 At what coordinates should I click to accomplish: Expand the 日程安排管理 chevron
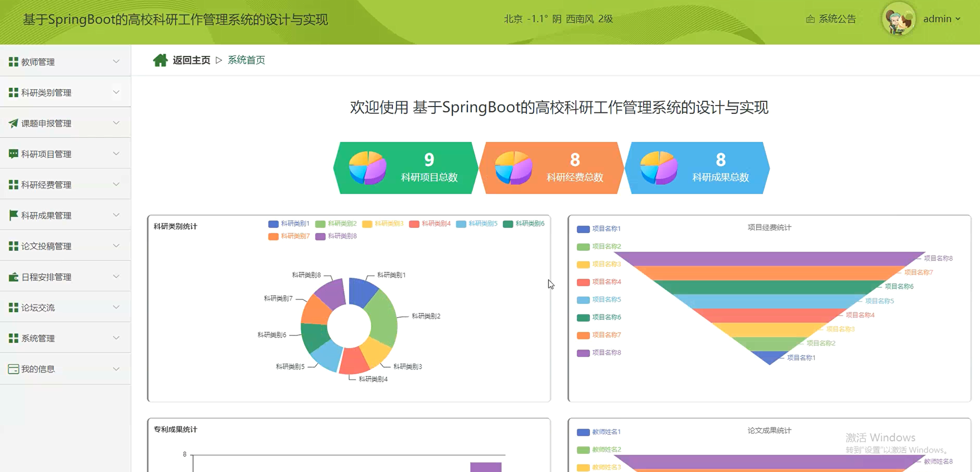tap(117, 277)
